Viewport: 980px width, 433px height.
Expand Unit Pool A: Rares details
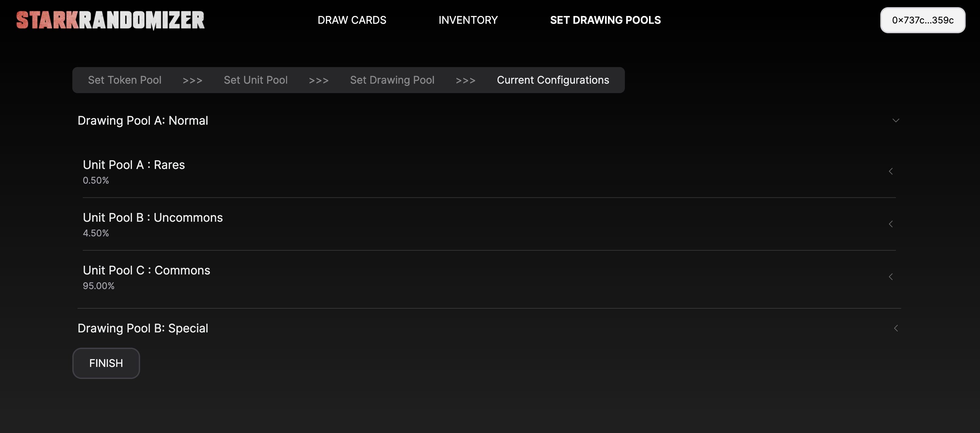891,171
